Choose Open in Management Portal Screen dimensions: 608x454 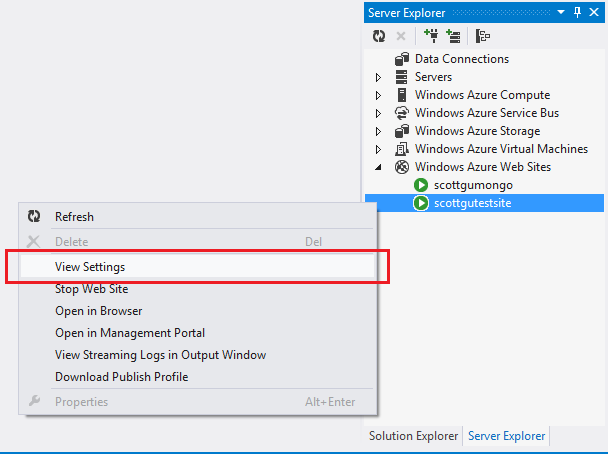click(x=197, y=333)
